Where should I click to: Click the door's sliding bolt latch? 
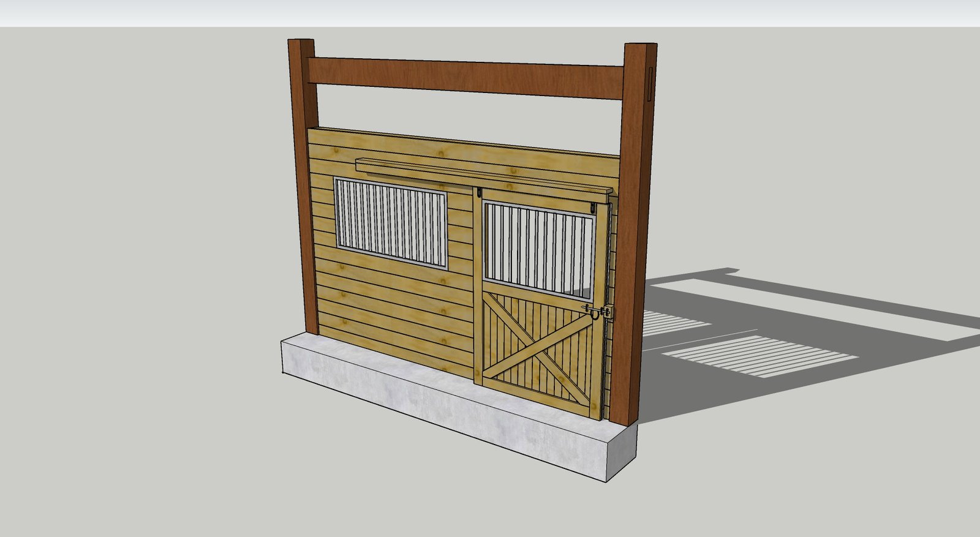(596, 311)
